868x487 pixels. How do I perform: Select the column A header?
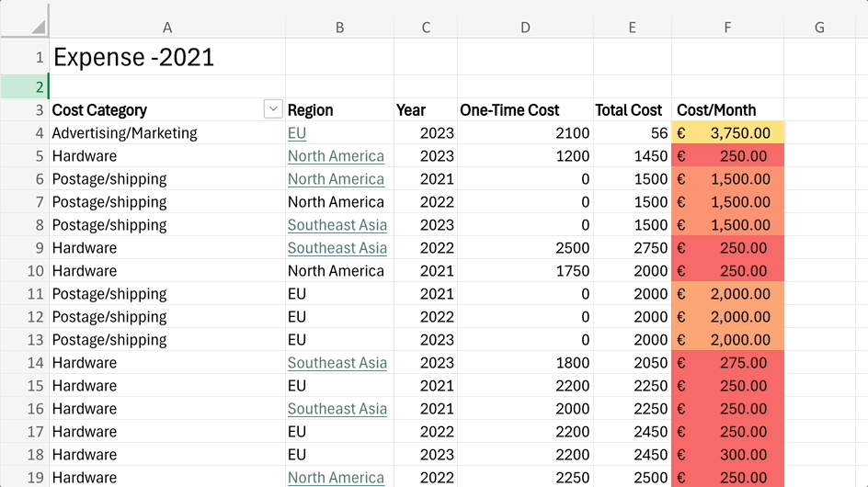click(166, 28)
